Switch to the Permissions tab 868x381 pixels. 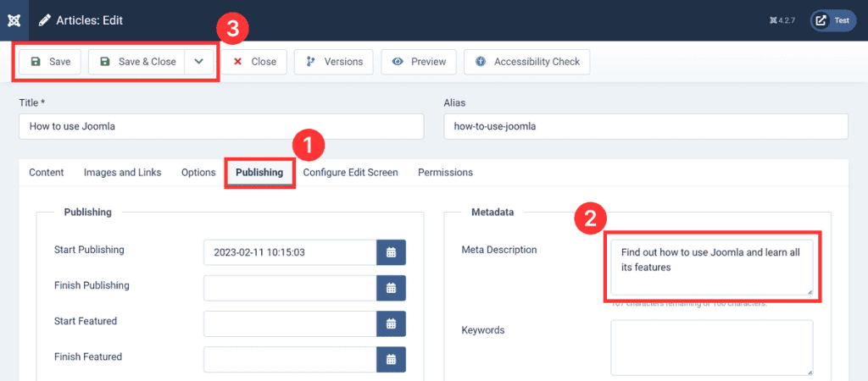[x=446, y=173]
